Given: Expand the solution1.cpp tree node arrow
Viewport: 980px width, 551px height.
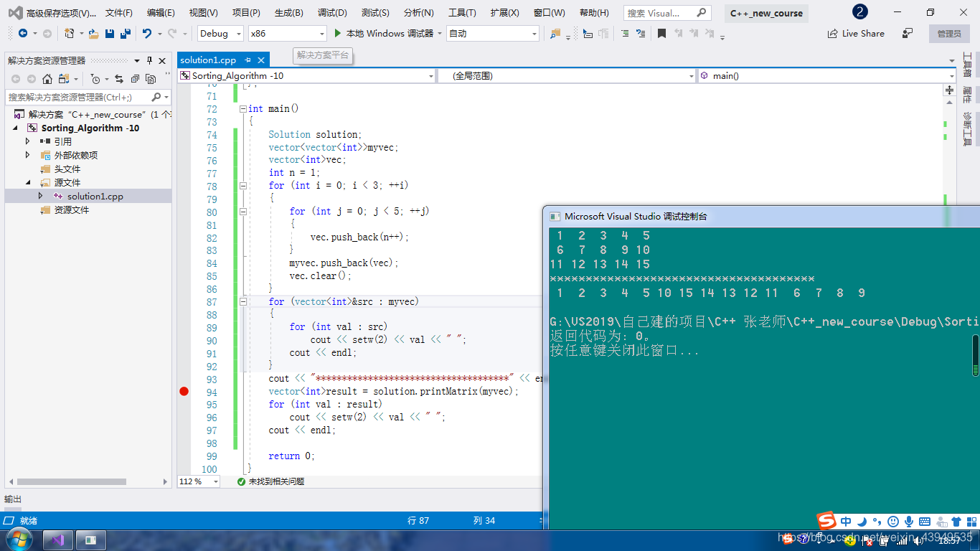Looking at the screenshot, I should [41, 196].
